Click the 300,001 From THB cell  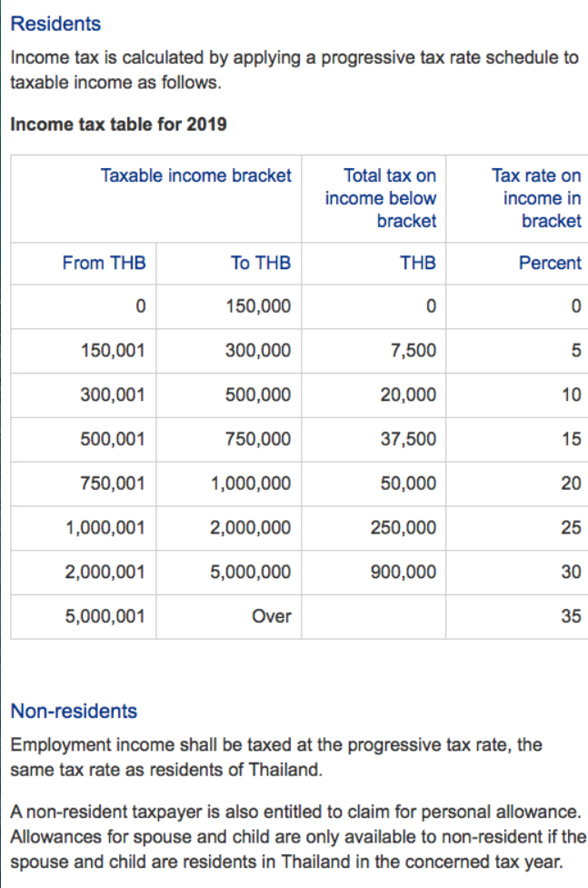tap(113, 395)
